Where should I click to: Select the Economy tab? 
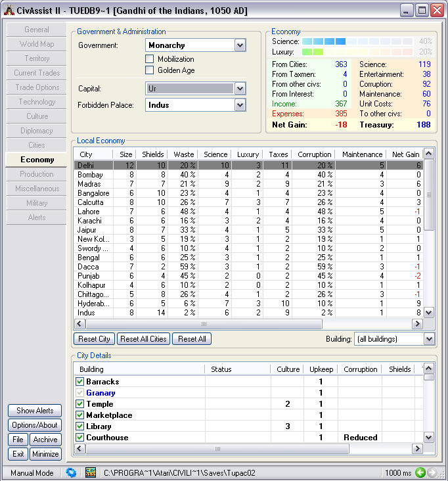click(x=37, y=160)
